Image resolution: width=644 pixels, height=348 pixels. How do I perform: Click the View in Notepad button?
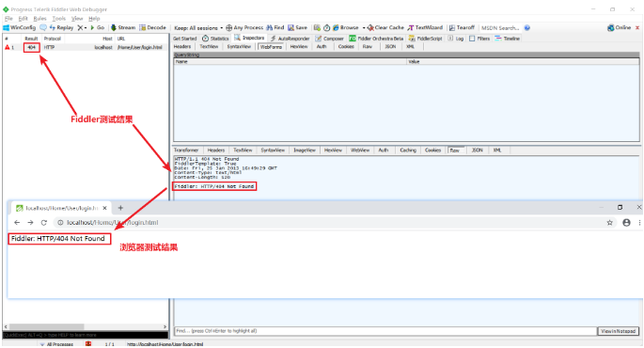click(618, 331)
